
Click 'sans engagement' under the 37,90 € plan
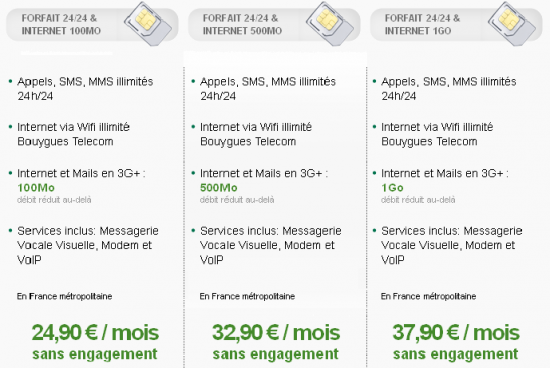pos(455,354)
